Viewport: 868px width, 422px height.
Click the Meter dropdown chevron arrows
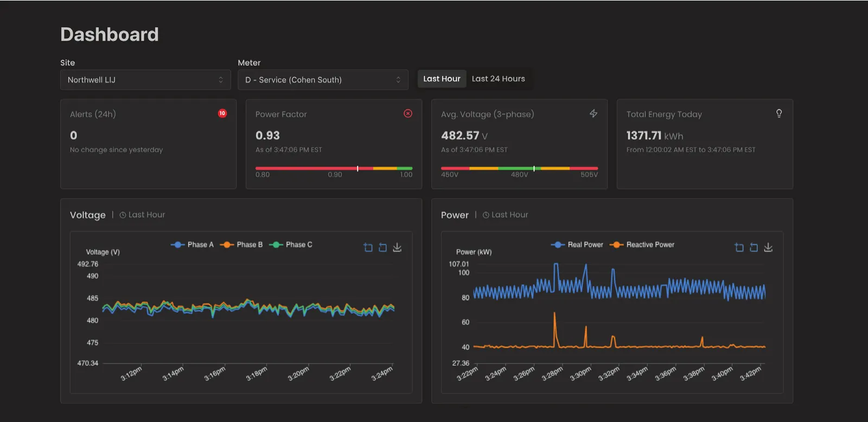(398, 80)
